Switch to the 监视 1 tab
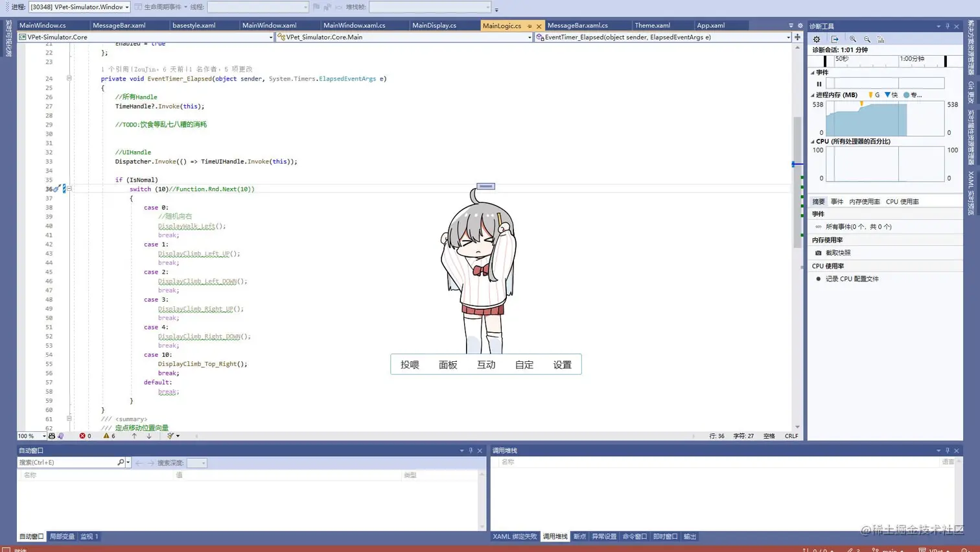980x552 pixels. tap(89, 536)
